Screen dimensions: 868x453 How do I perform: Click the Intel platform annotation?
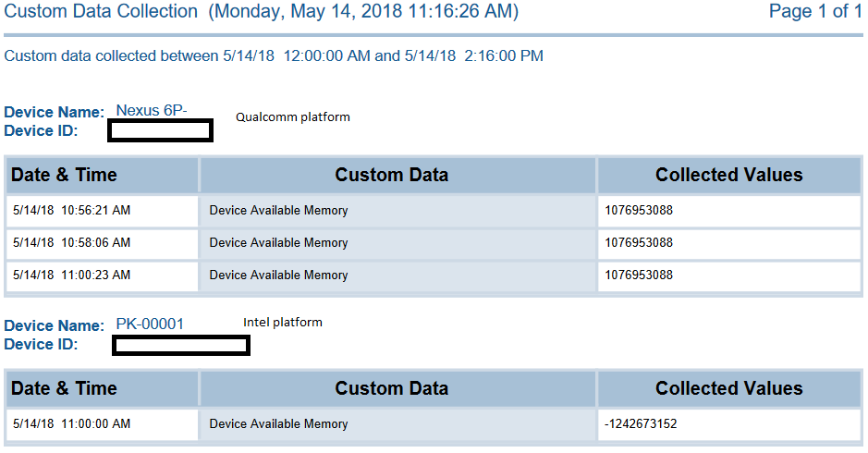coord(283,323)
